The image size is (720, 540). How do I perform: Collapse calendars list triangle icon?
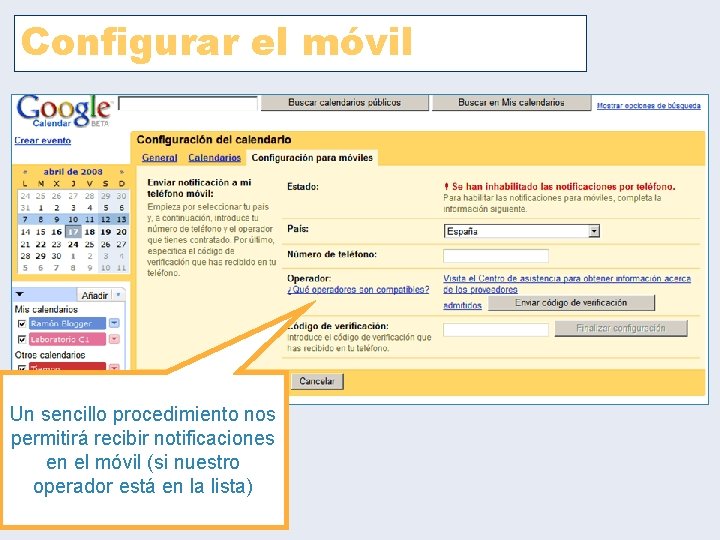(20, 294)
